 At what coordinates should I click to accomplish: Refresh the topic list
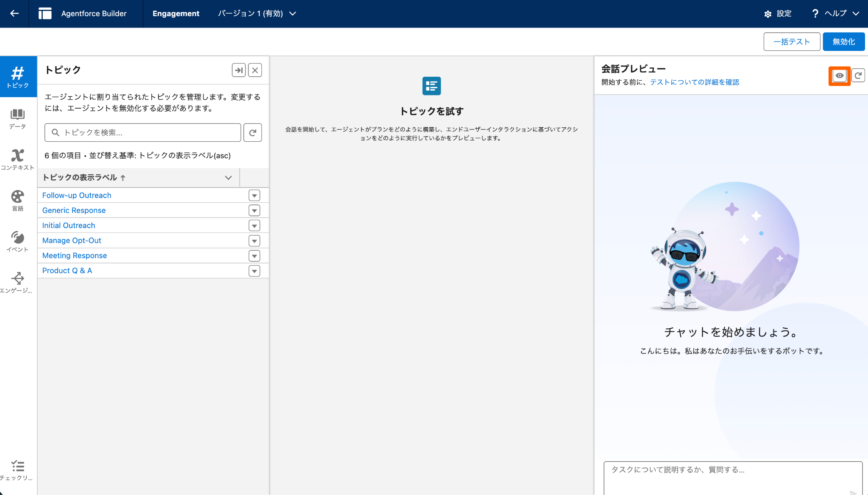pyautogui.click(x=253, y=133)
